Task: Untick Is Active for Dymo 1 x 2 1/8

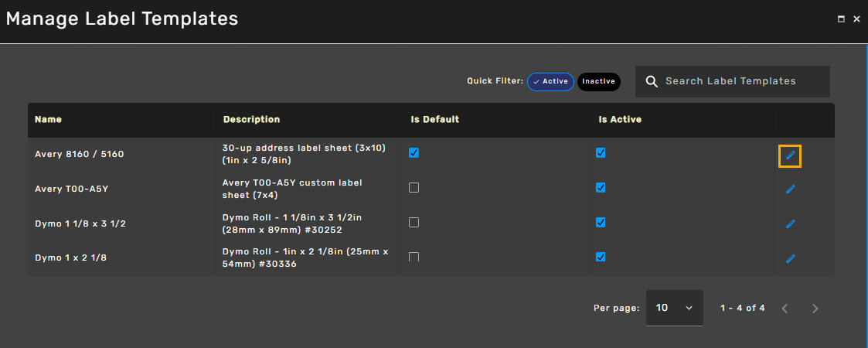Action: coord(601,257)
